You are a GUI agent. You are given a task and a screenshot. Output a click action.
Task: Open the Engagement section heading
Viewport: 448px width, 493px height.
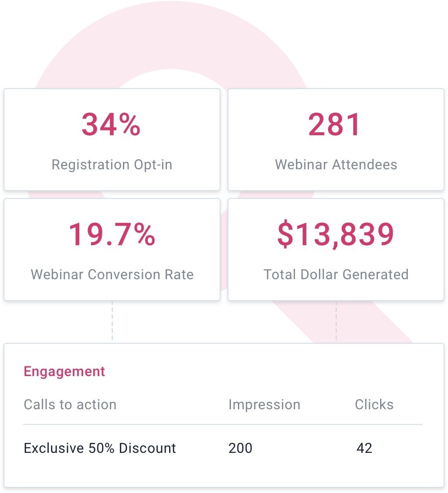coord(64,372)
